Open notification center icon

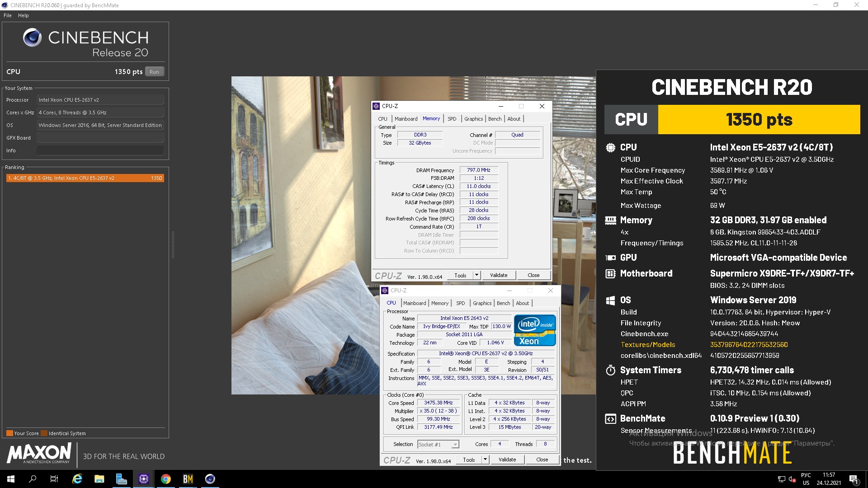pyautogui.click(x=854, y=479)
